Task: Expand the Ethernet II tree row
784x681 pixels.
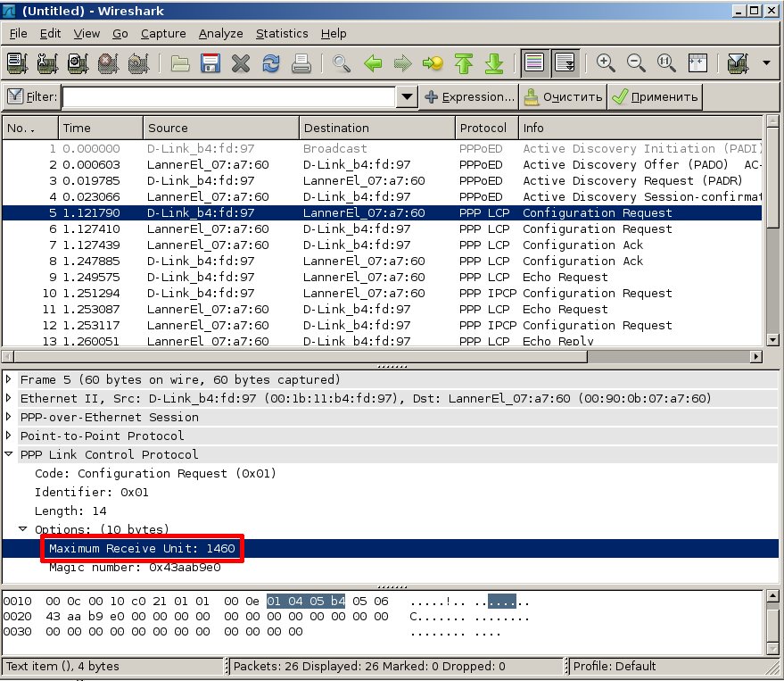Action: pos(10,399)
